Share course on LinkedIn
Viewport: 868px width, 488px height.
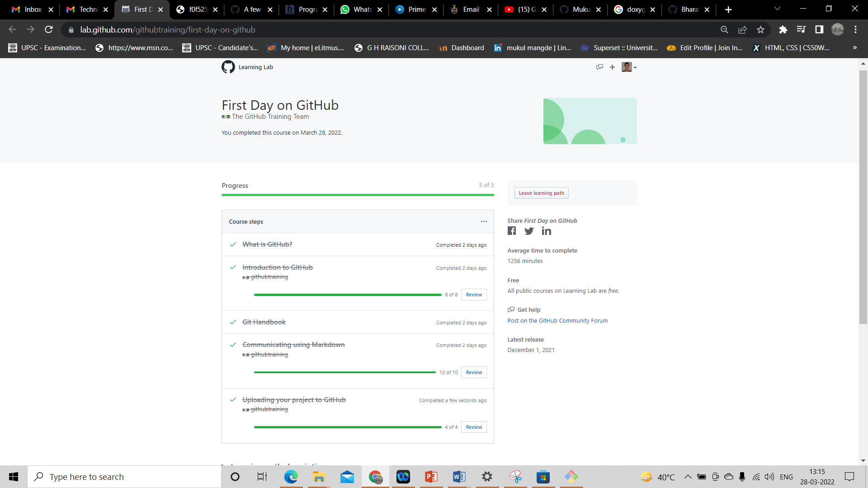pyautogui.click(x=547, y=231)
